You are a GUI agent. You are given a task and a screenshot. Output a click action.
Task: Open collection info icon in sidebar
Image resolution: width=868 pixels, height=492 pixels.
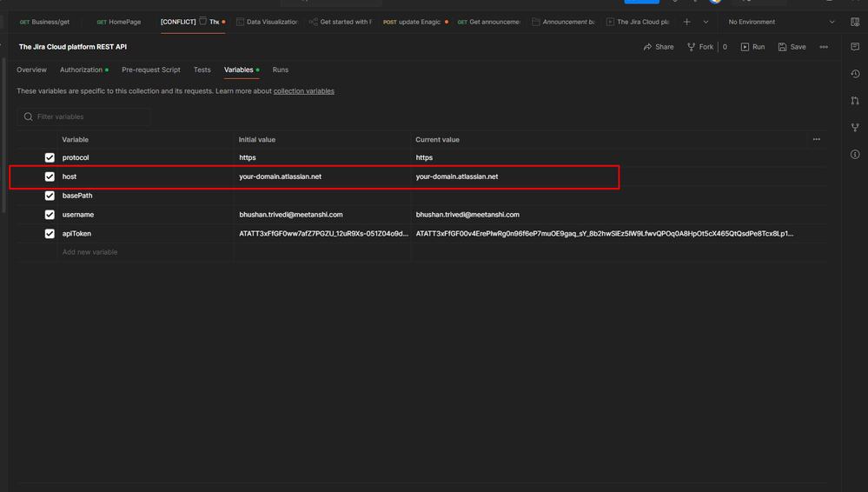tap(855, 155)
